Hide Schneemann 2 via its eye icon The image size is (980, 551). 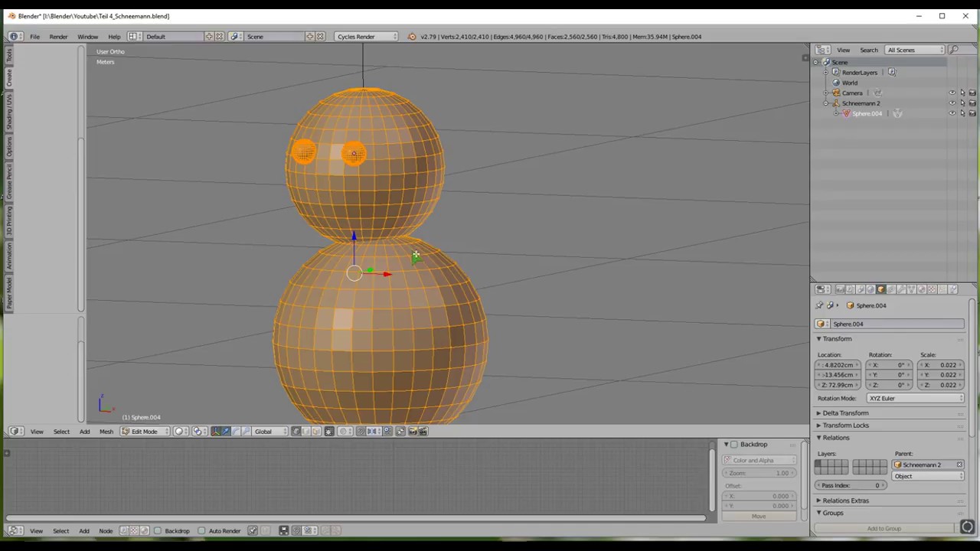[952, 103]
